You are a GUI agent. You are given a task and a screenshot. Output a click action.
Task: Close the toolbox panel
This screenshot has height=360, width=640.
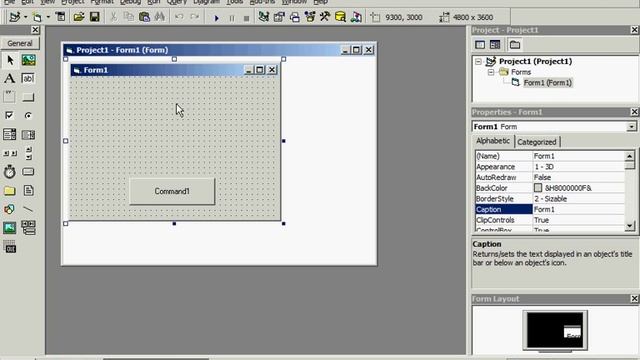pos(35,30)
